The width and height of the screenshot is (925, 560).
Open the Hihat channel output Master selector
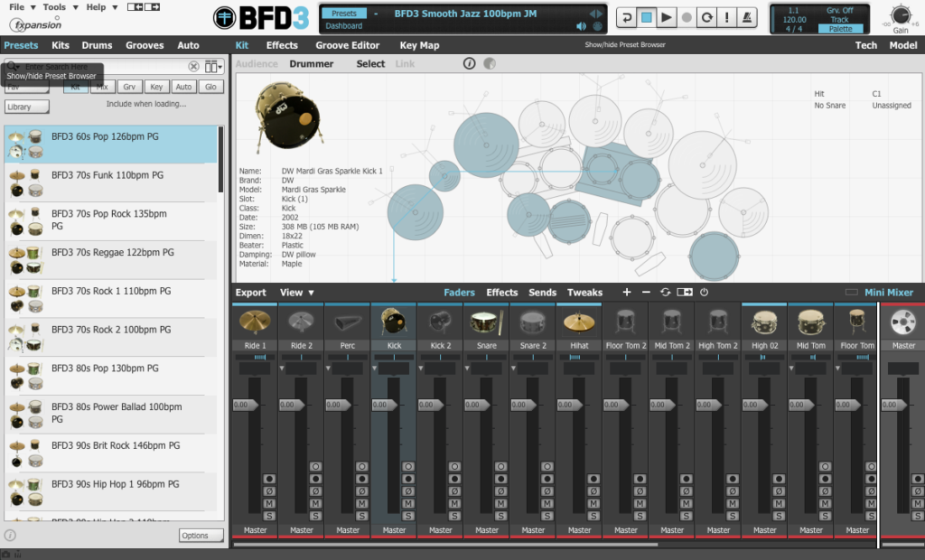click(x=579, y=530)
